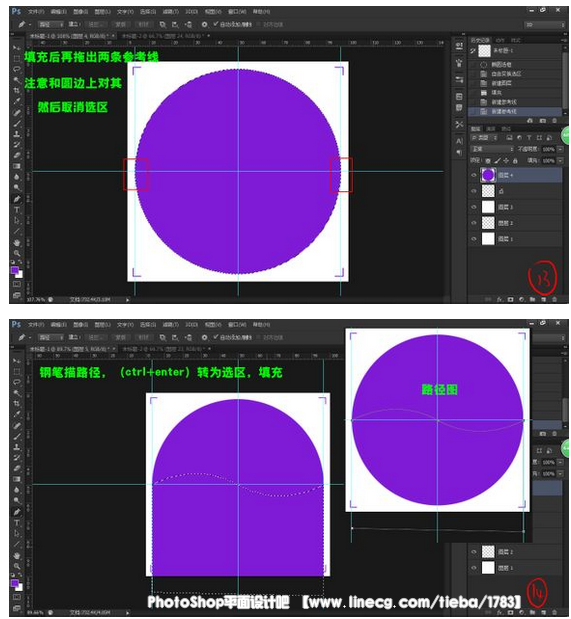Toggle 自动添加/删除 checkbox in bottom options bar
This screenshot has width=571, height=619.
pos(216,337)
